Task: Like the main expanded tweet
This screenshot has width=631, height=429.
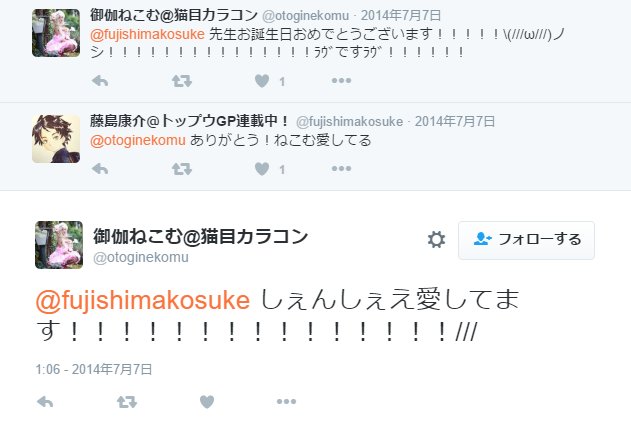Action: tap(207, 401)
